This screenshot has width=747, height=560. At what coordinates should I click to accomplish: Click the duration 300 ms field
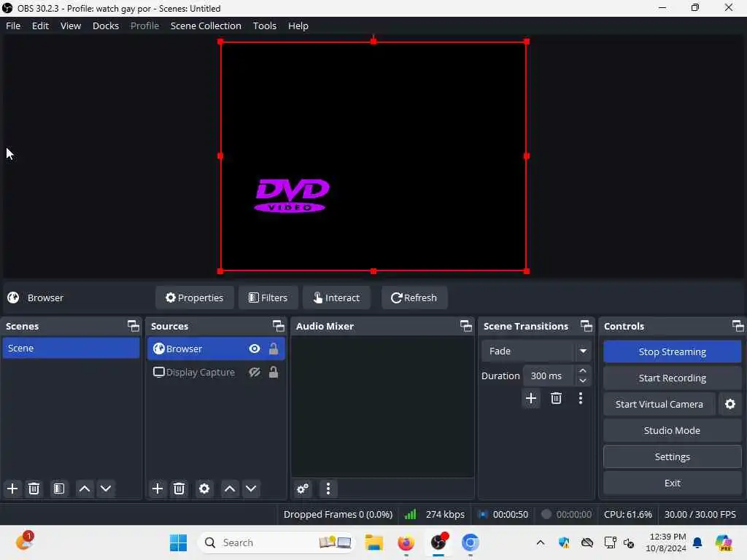point(549,376)
